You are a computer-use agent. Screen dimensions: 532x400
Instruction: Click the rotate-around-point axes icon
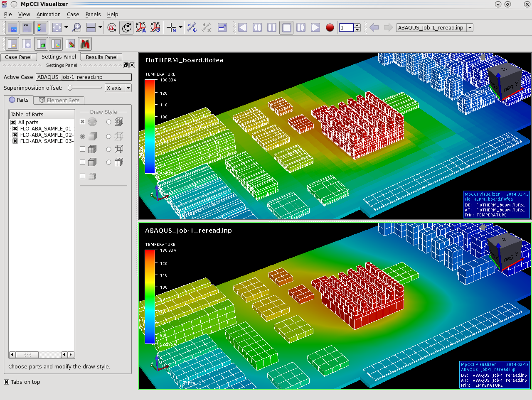[155, 28]
